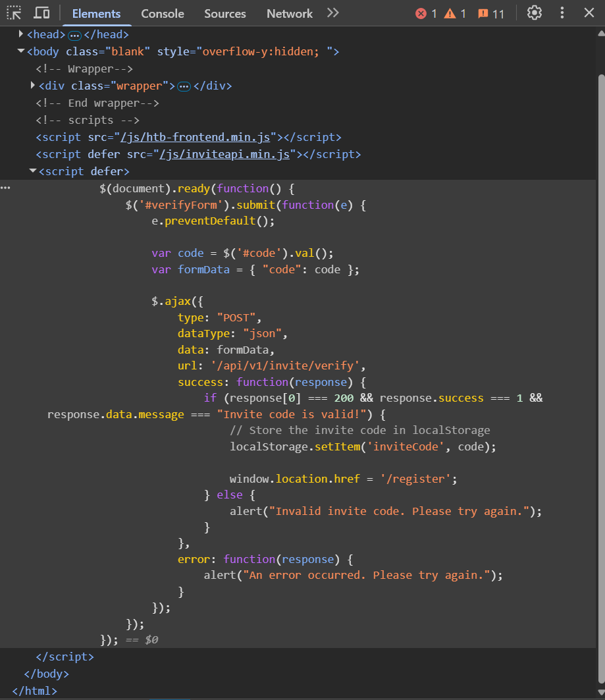Open the /js/inviteapi.min.js link
Viewport: 605px width, 700px height.
point(224,155)
